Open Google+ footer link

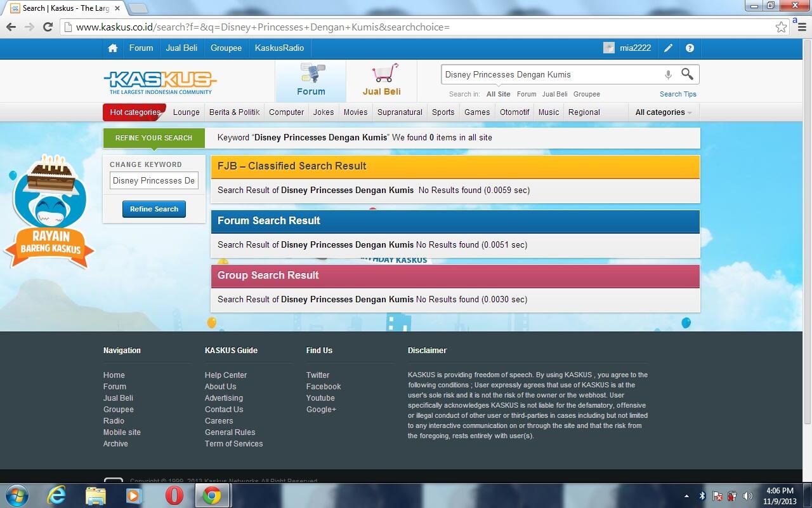coord(321,410)
